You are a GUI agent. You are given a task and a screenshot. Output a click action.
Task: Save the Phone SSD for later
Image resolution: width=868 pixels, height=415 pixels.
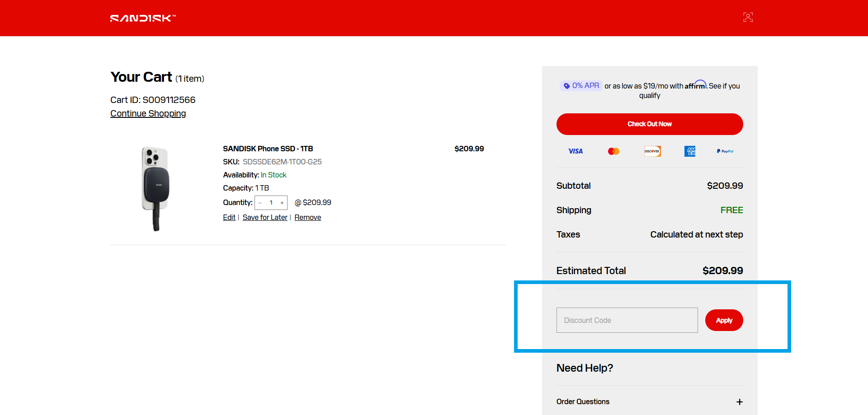(x=265, y=218)
